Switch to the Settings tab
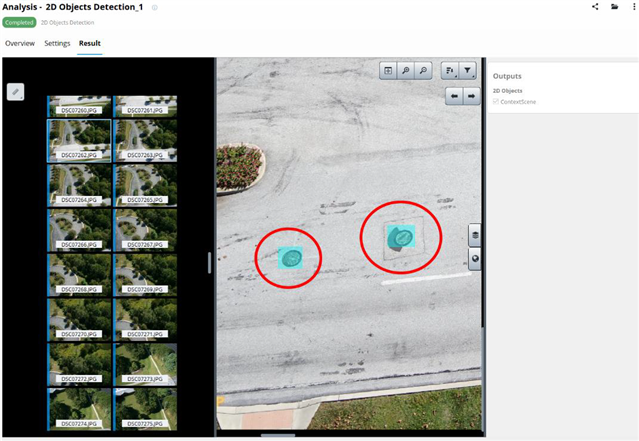The image size is (639, 441). (57, 43)
